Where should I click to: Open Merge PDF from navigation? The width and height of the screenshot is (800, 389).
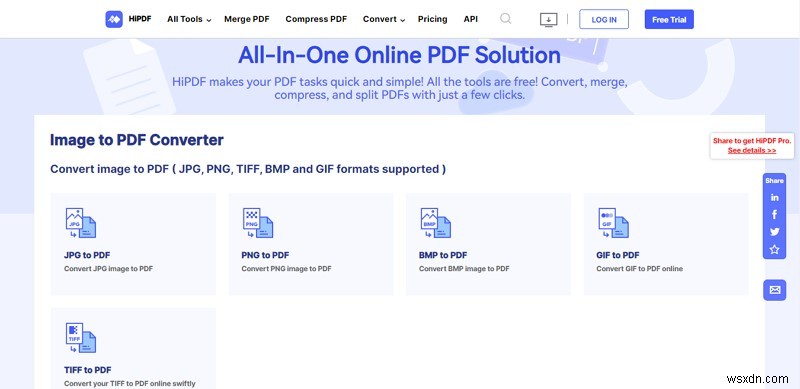[246, 19]
